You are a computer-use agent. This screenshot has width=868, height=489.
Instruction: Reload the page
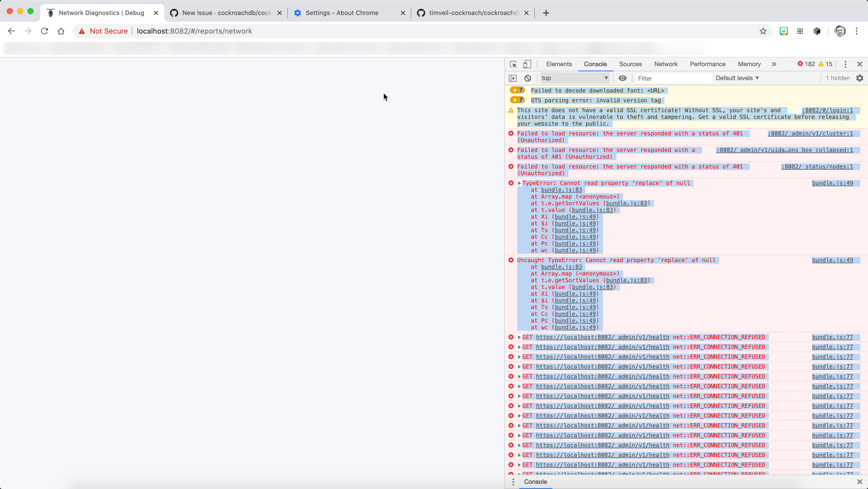(44, 31)
